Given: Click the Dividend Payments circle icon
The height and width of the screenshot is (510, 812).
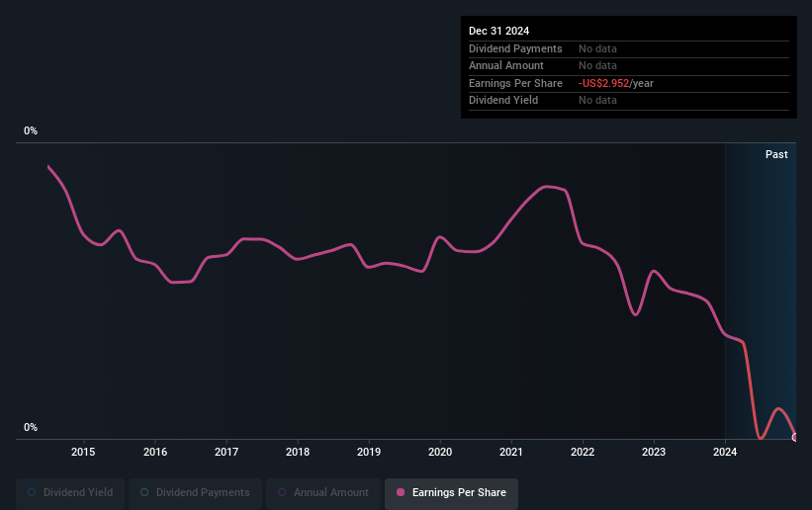Looking at the screenshot, I should (x=144, y=492).
